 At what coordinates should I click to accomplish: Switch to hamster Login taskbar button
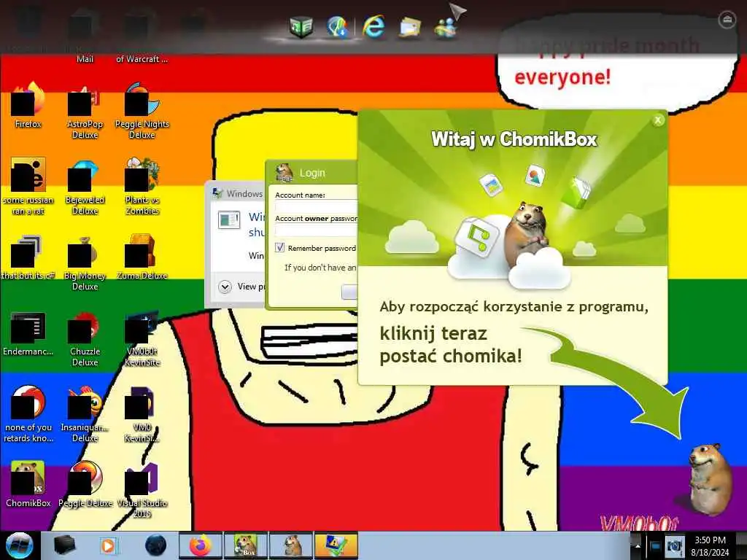click(290, 545)
